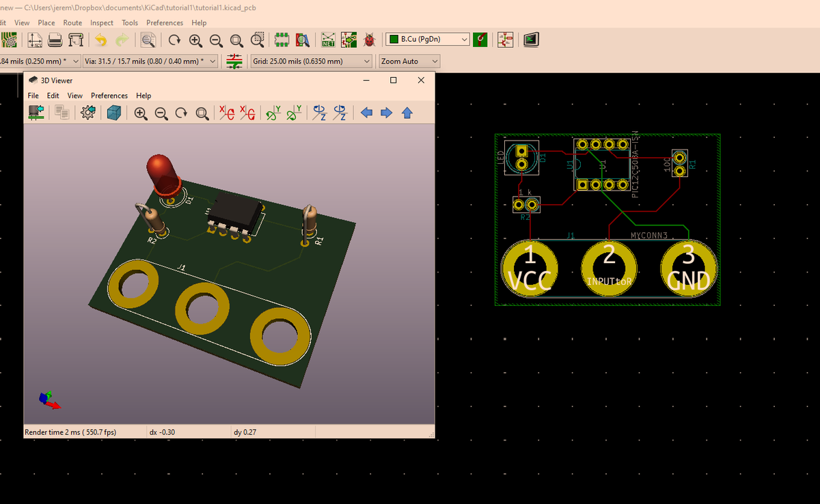This screenshot has width=820, height=504.
Task: Rotate 3D view counterclockwise around X
Action: coord(248,113)
